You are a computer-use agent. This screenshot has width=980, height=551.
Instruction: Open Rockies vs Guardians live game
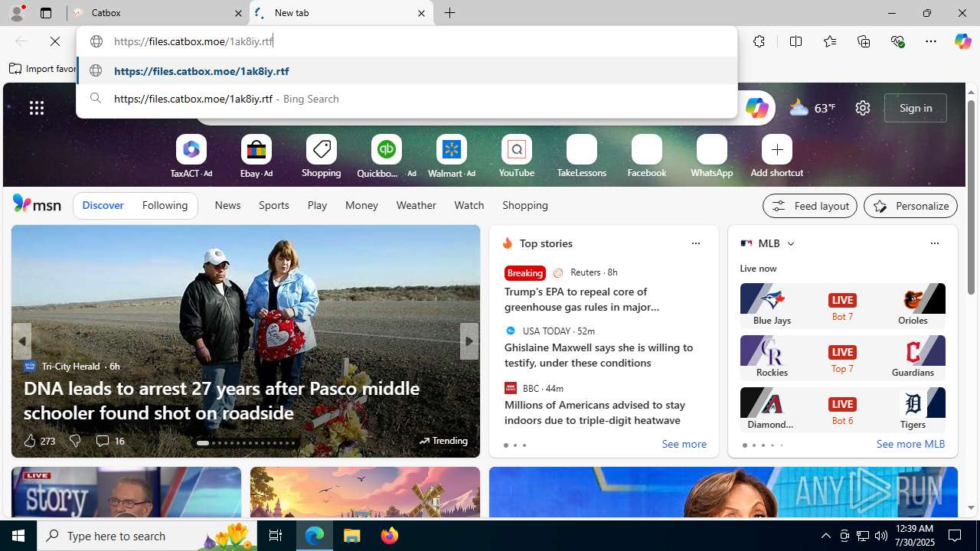click(842, 357)
